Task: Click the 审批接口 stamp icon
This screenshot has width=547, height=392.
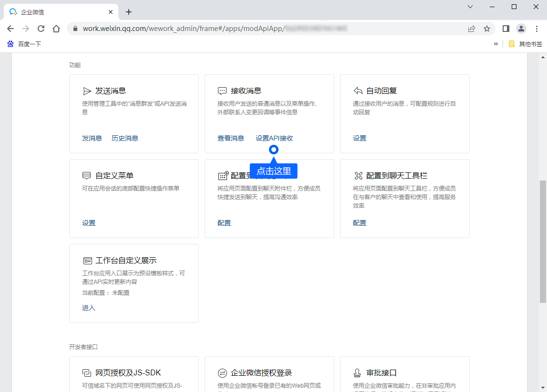Action: tap(358, 373)
